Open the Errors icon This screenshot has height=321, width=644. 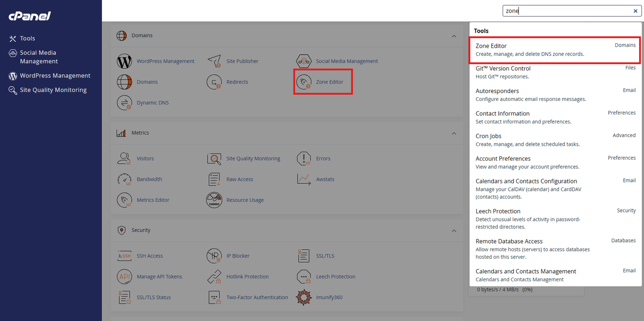click(x=304, y=159)
